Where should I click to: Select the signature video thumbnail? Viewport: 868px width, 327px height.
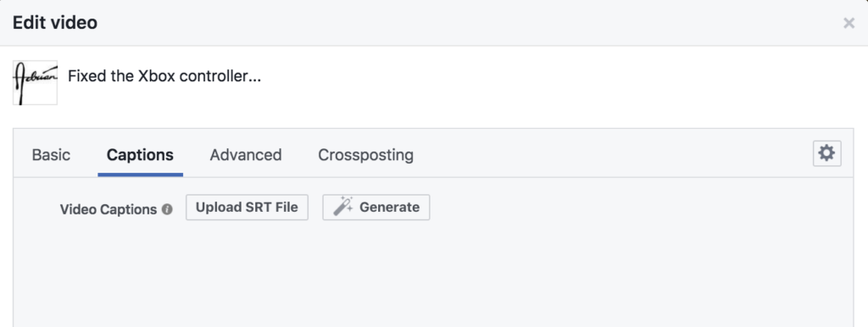point(35,82)
